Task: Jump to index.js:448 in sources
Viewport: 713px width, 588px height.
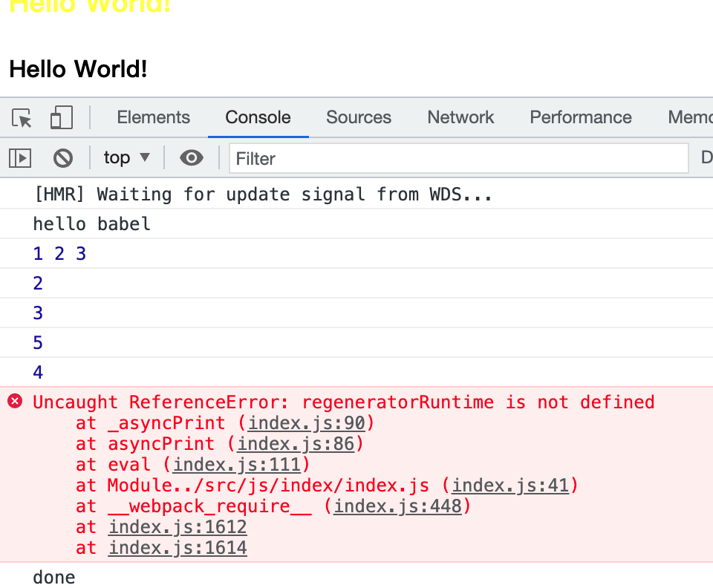Action: pyautogui.click(x=397, y=506)
